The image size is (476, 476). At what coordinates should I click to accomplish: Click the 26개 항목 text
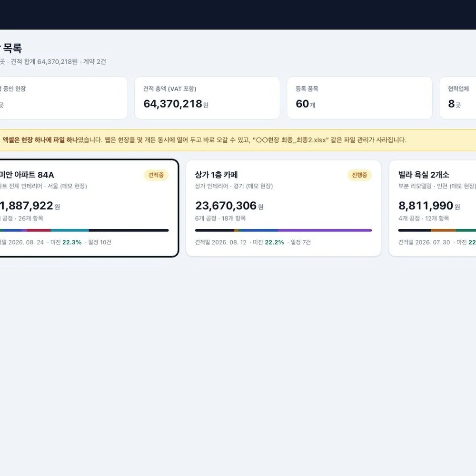pos(30,218)
